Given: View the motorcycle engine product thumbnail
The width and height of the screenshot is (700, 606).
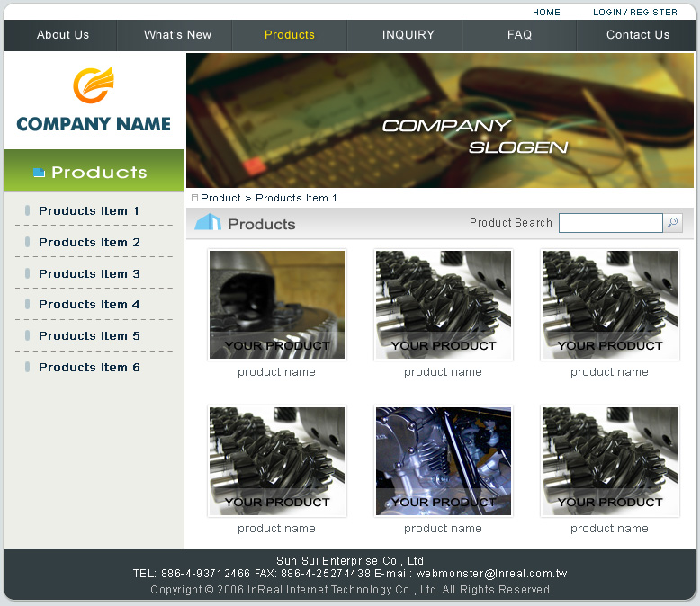Looking at the screenshot, I should click(443, 461).
